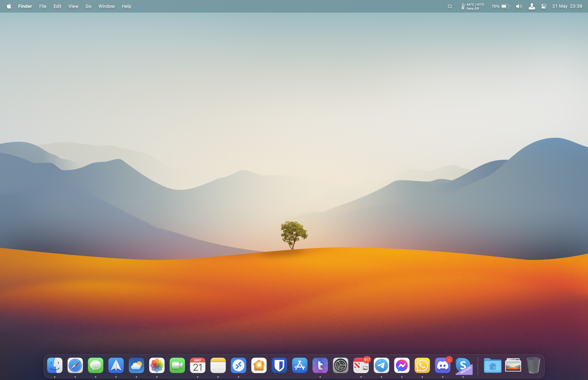The image size is (588, 380).
Task: Launch the Messages app in Dock
Action: (96, 366)
